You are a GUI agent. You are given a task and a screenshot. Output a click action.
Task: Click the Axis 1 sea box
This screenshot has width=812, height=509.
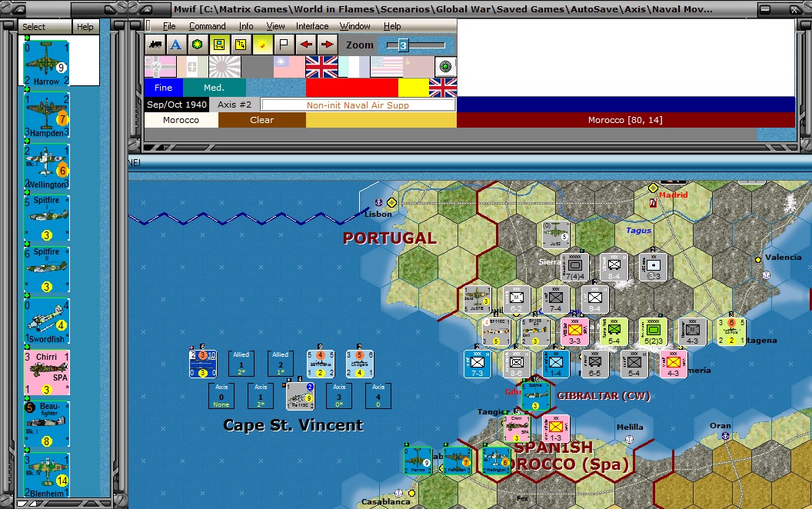coord(261,396)
